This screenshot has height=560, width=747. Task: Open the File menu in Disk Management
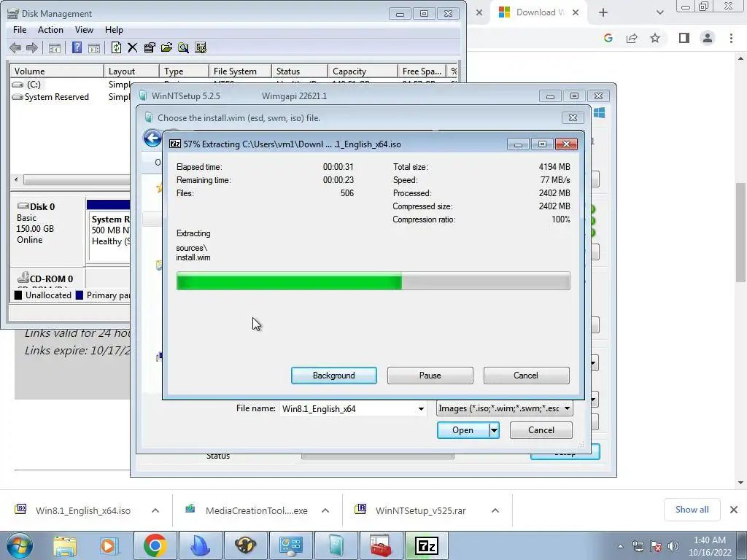20,29
